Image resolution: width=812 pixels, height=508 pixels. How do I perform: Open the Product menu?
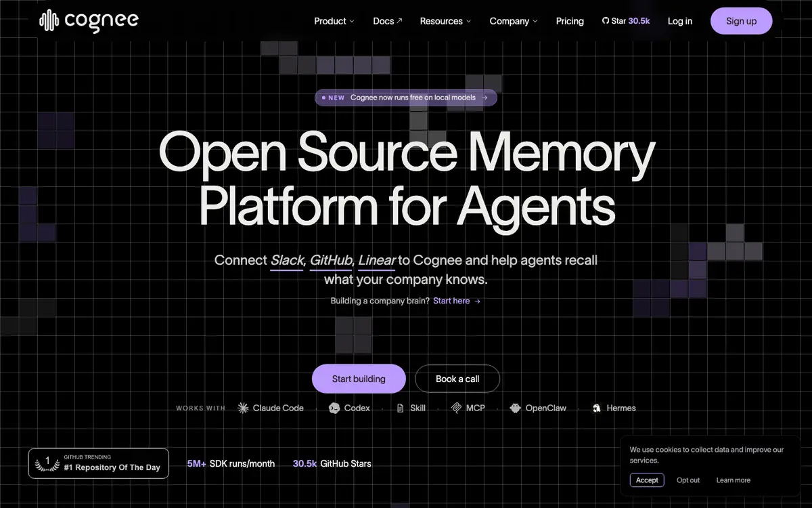tap(334, 21)
